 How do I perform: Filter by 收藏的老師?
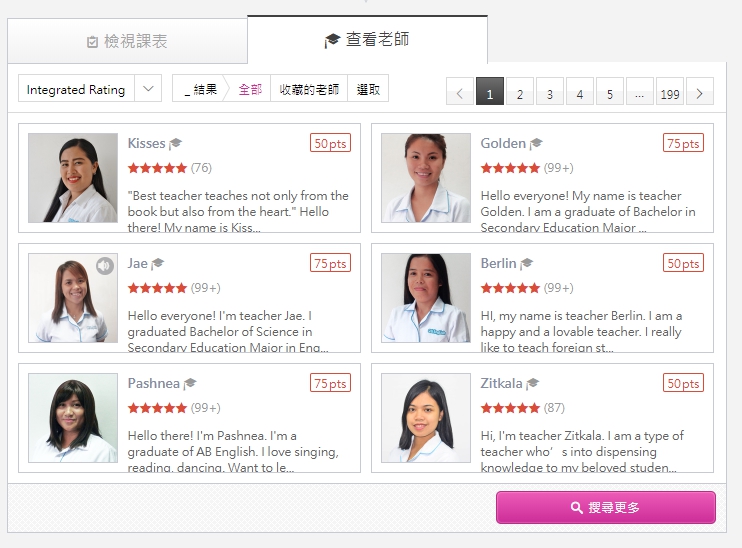[309, 89]
